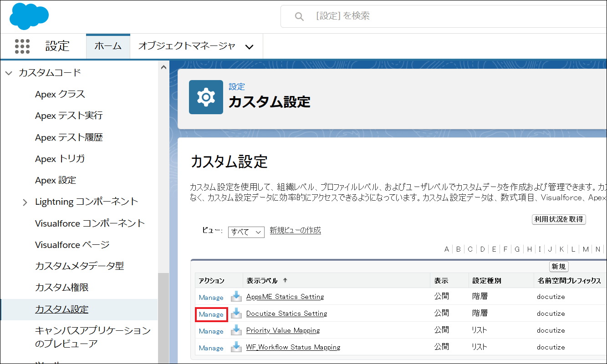Filter list by letter E
Viewport: 607px width, 364px height.
coord(494,249)
